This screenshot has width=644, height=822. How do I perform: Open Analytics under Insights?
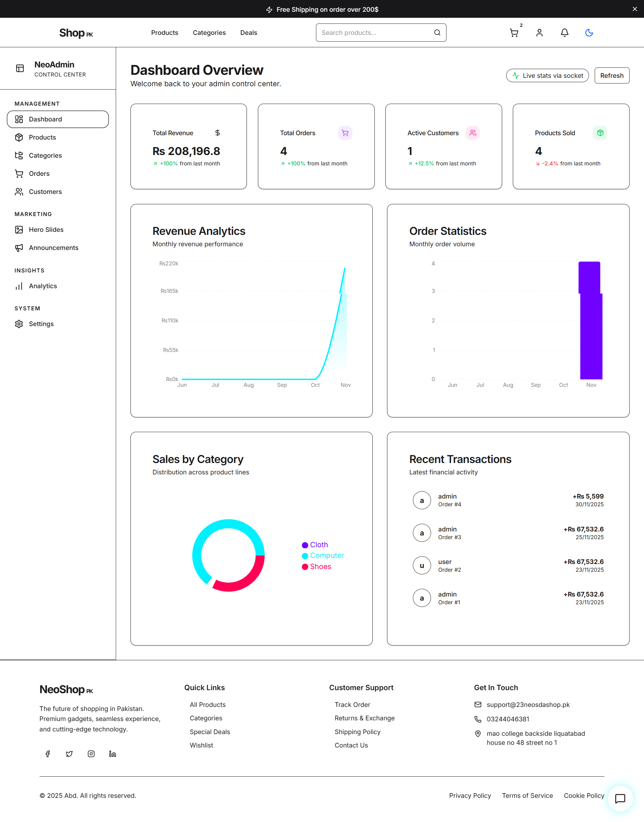tap(43, 286)
